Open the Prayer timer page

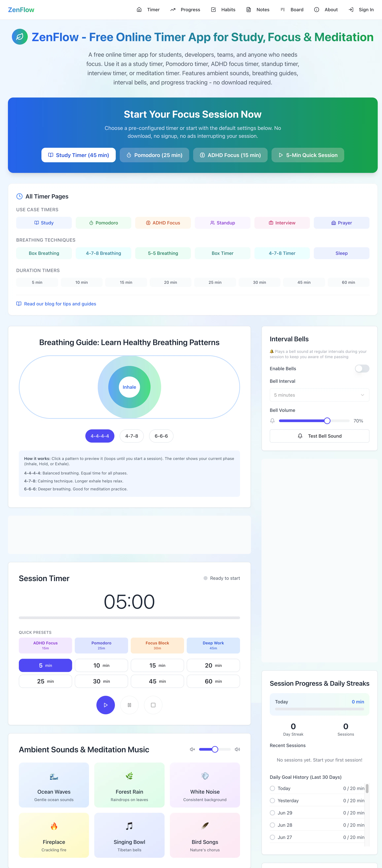coord(342,223)
